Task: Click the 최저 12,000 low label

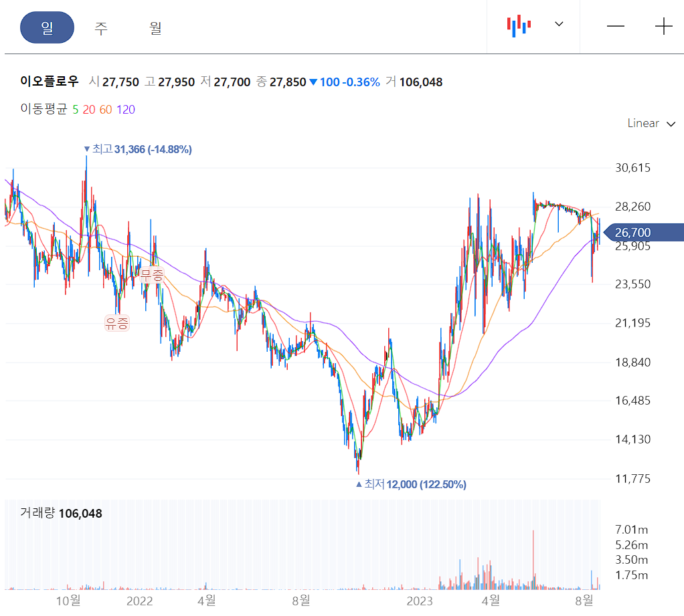Action: 411,484
